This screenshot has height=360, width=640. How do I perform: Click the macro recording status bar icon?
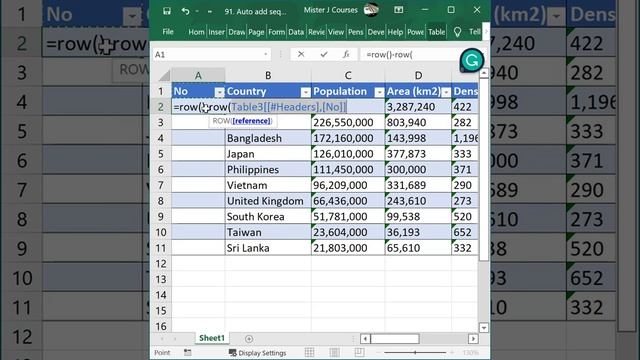[187, 352]
